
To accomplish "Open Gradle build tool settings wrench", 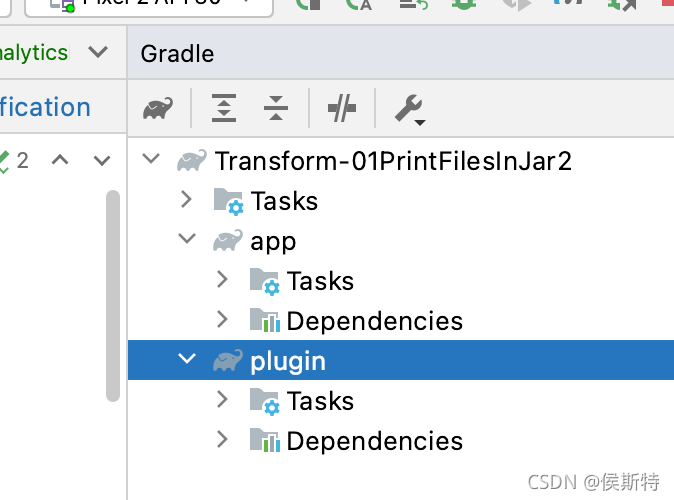I will point(410,110).
